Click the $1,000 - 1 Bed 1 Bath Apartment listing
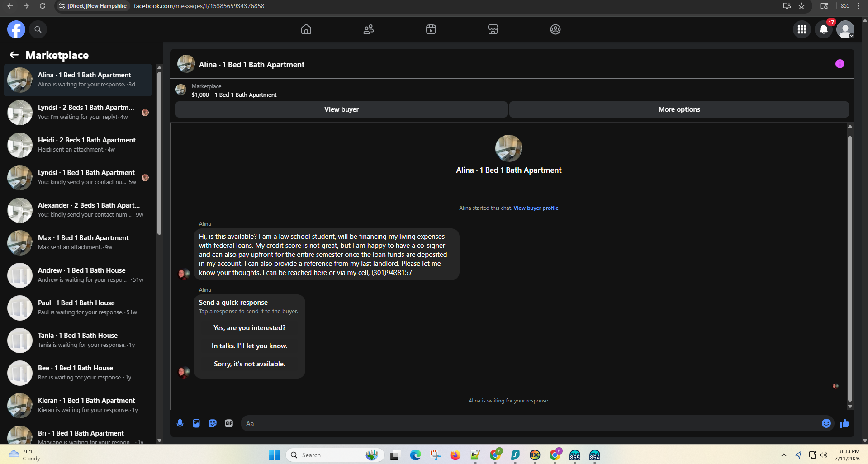This screenshot has height=464, width=868. tap(234, 95)
